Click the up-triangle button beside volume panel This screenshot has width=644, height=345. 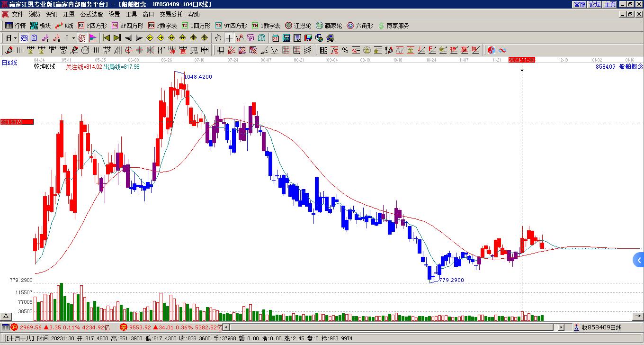(x=6, y=317)
